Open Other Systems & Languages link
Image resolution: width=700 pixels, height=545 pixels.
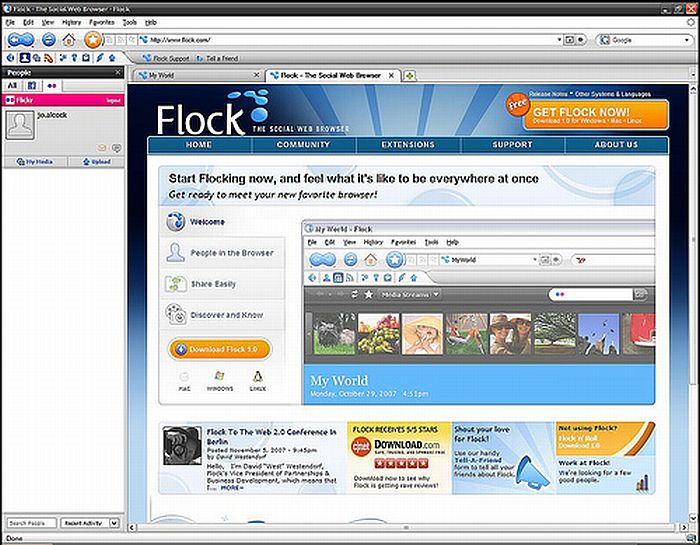point(612,94)
